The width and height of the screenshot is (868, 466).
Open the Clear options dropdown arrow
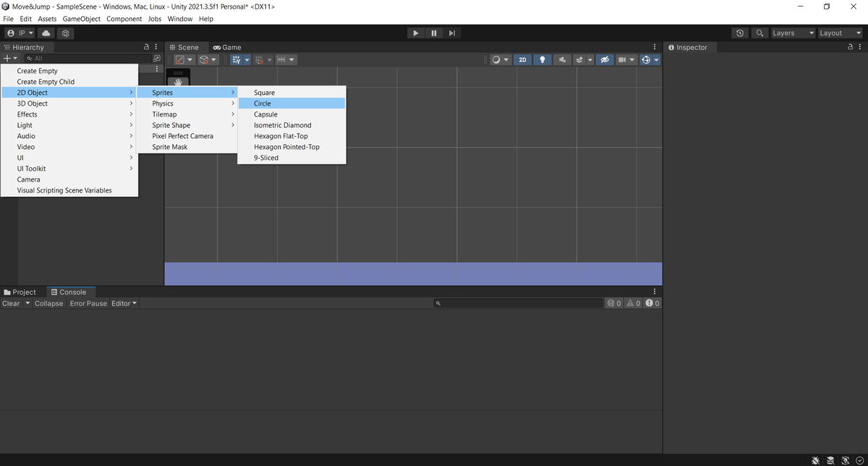[x=28, y=303]
